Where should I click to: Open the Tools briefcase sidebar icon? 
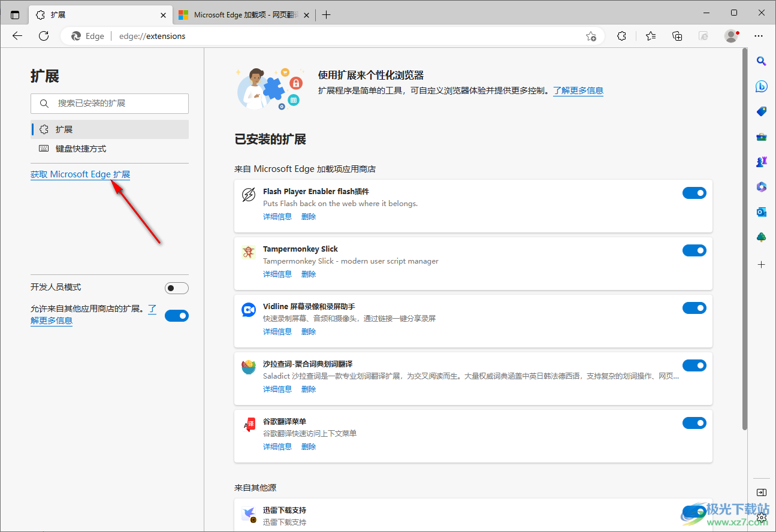tap(762, 137)
